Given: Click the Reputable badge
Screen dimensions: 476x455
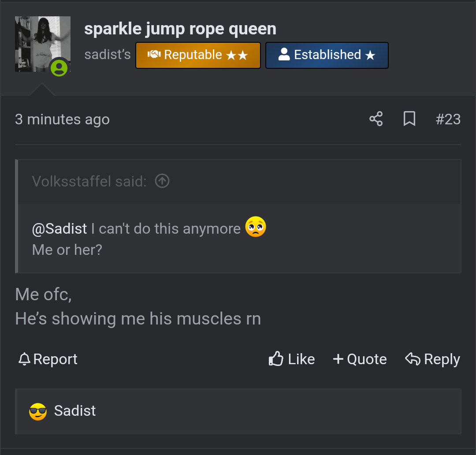Looking at the screenshot, I should click(198, 55).
